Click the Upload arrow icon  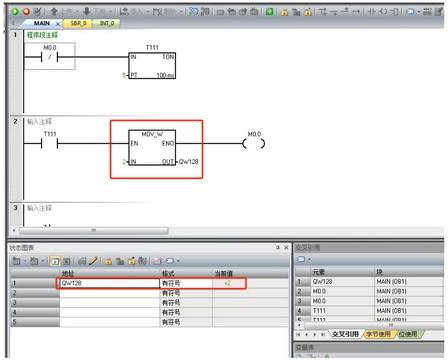(54, 12)
